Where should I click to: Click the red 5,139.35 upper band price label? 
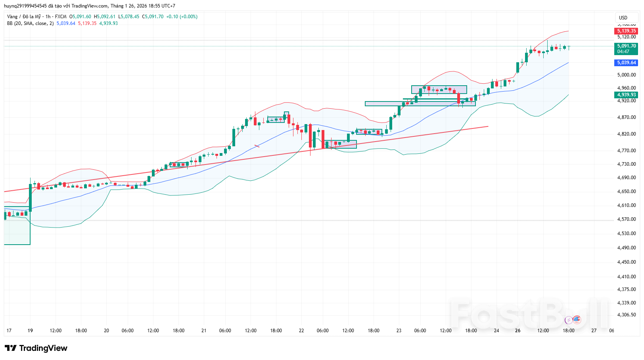[626, 31]
